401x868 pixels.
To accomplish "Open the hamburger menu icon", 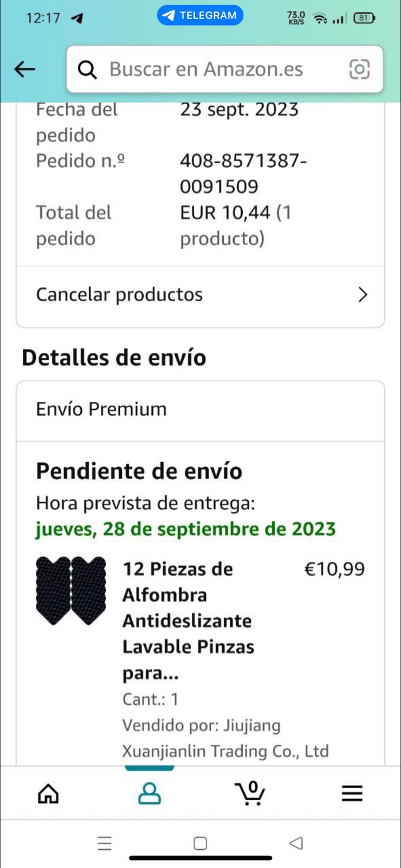I will [x=352, y=794].
